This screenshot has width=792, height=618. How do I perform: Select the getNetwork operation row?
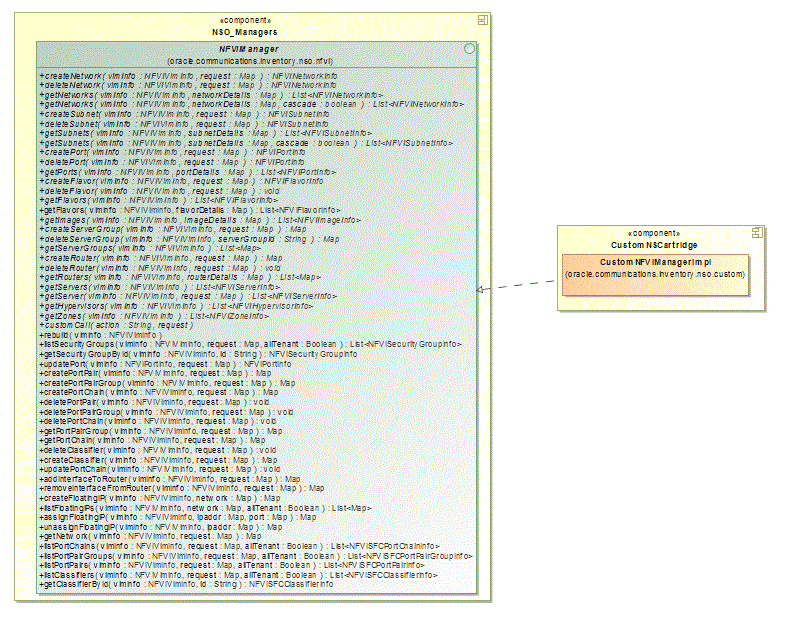(150, 536)
